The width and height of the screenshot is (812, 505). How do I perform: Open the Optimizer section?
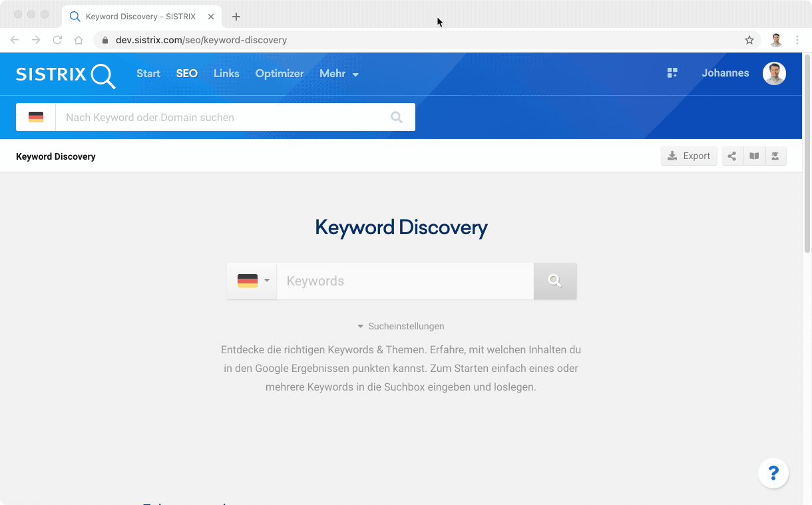click(280, 74)
